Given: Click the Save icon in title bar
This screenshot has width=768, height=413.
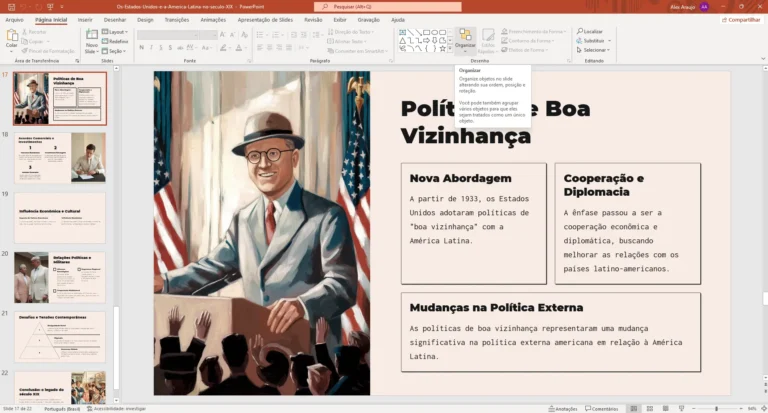Looking at the screenshot, I should pyautogui.click(x=11, y=7).
